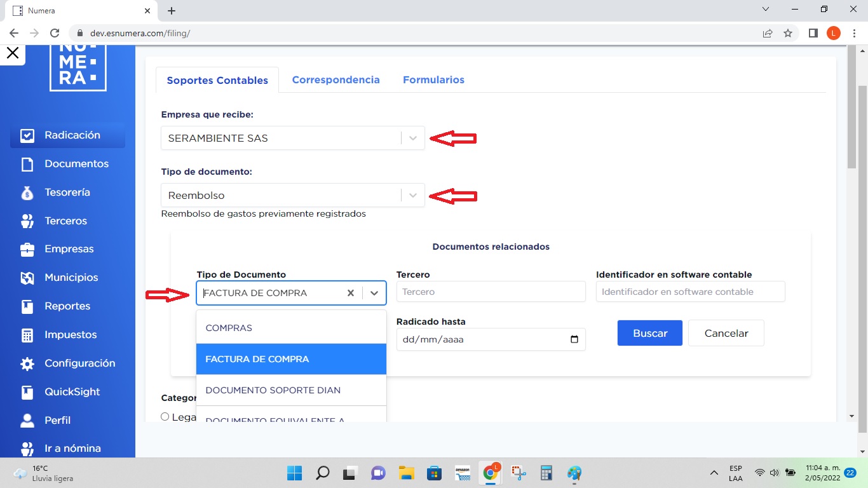
Task: Click the Tercero input field
Action: coord(491,292)
